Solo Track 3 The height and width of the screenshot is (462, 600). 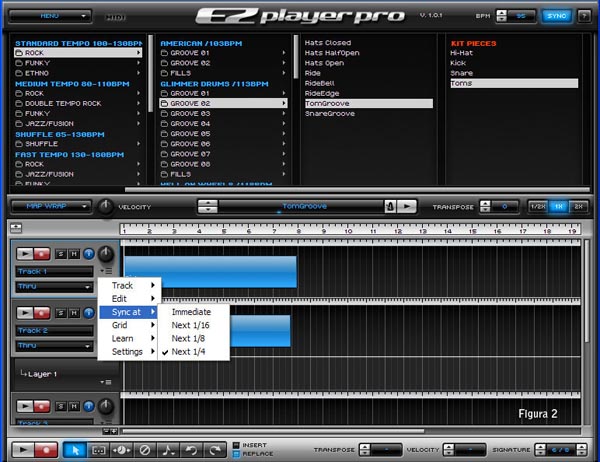coord(60,406)
